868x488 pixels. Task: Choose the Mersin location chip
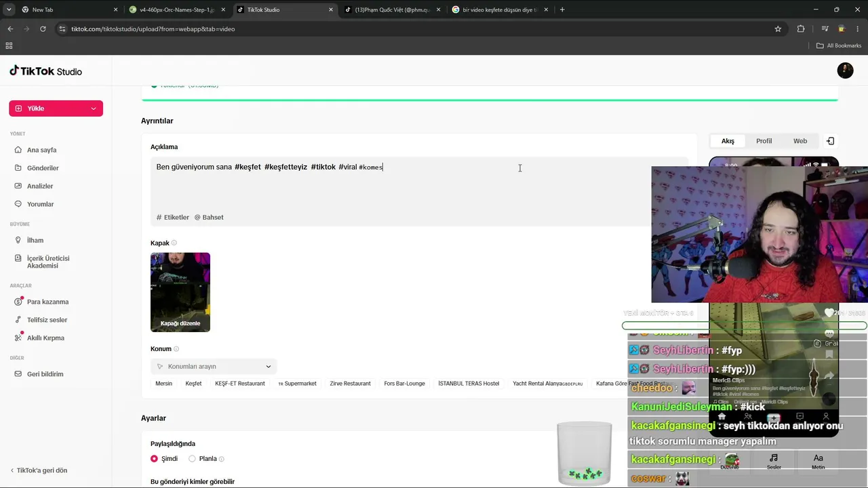(x=163, y=384)
